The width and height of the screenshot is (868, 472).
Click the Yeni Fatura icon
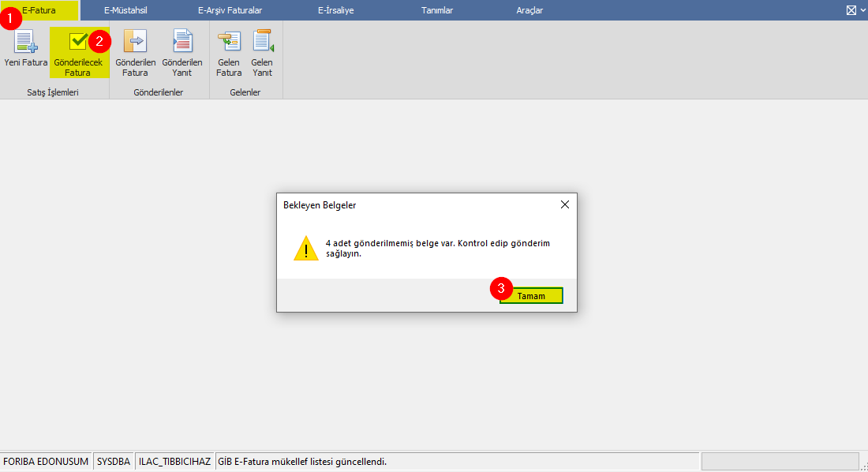pos(26,42)
